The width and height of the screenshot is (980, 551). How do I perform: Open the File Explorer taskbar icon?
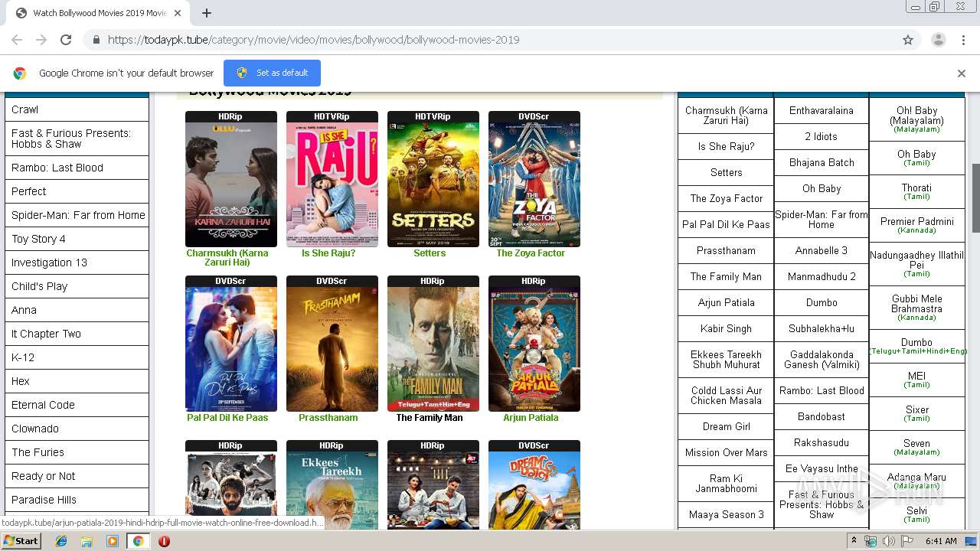pyautogui.click(x=87, y=540)
